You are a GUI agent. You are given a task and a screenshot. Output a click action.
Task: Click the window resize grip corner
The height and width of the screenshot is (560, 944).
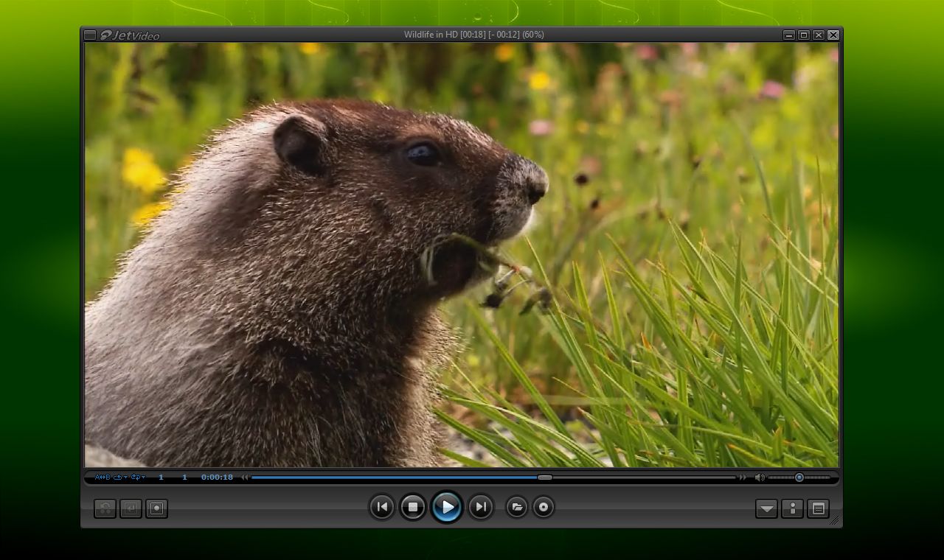835,520
